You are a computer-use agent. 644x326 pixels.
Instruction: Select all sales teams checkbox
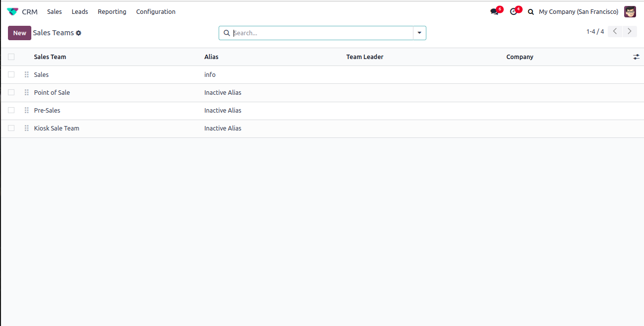coord(11,57)
